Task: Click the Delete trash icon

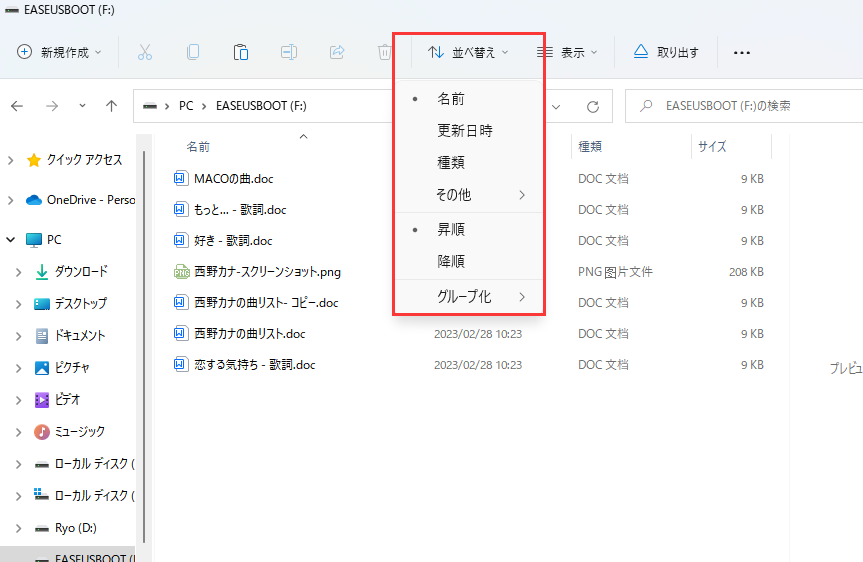Action: (x=384, y=52)
